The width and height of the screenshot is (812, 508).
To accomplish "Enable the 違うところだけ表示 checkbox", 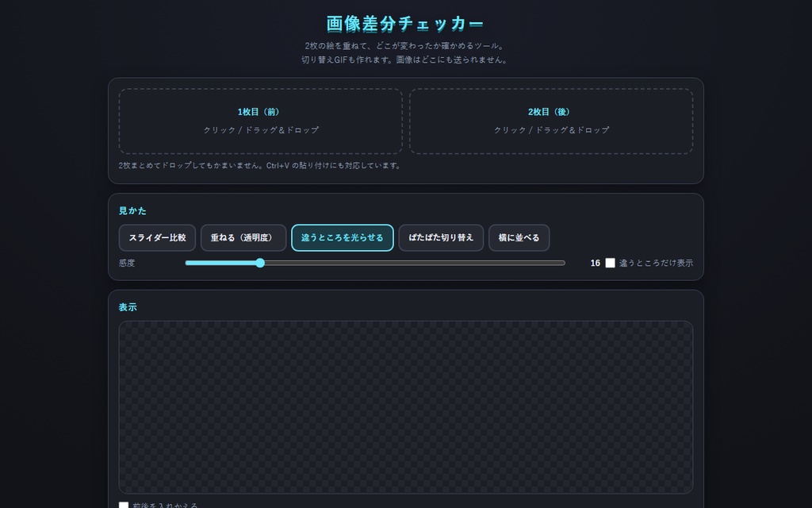I will pos(610,263).
